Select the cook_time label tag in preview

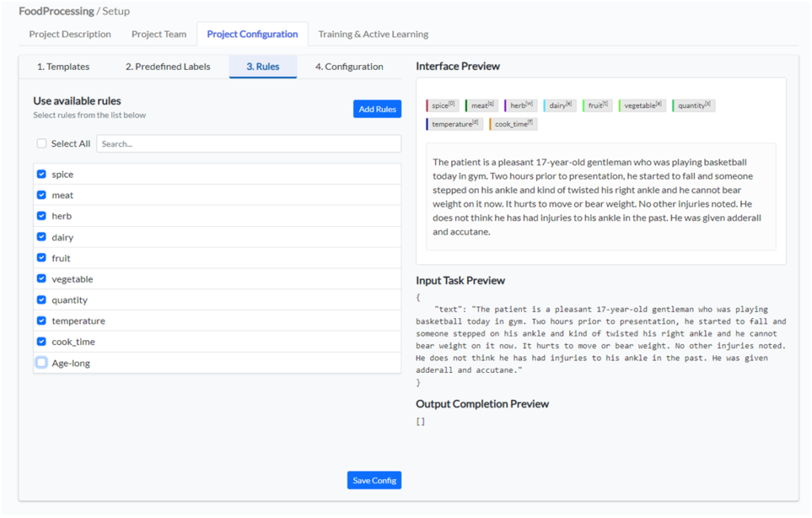(x=513, y=124)
